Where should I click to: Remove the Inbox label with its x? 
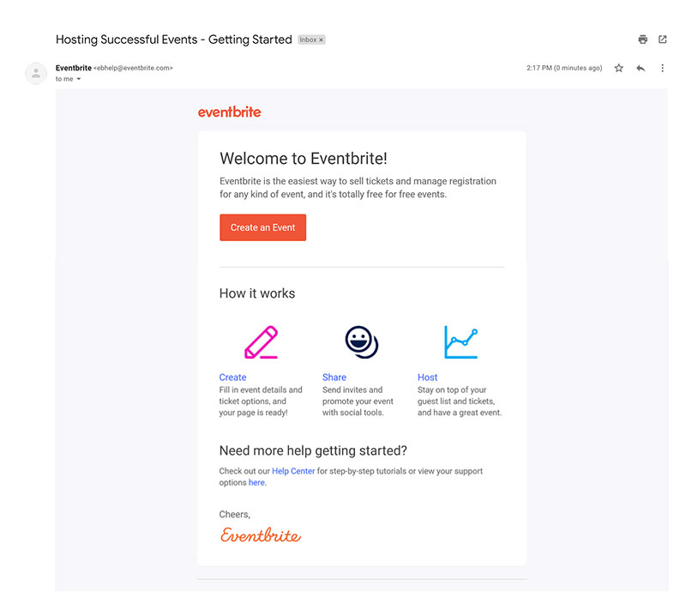click(321, 39)
